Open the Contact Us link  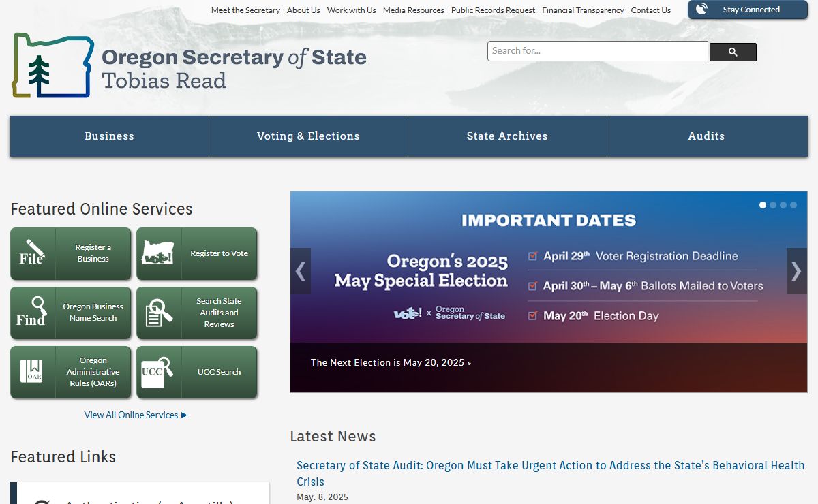coord(651,10)
